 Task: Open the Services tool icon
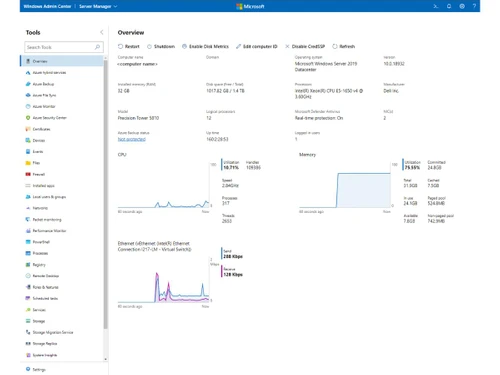point(28,310)
